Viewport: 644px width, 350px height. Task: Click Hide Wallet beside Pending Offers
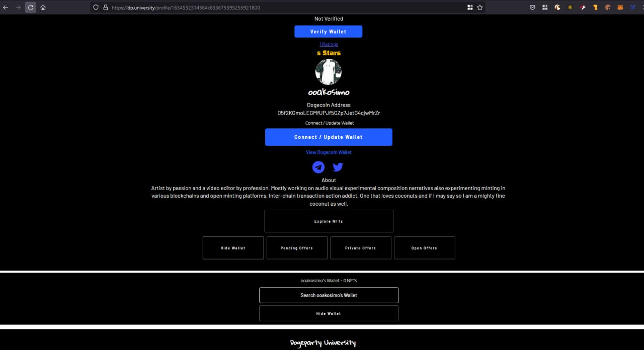[x=233, y=248]
